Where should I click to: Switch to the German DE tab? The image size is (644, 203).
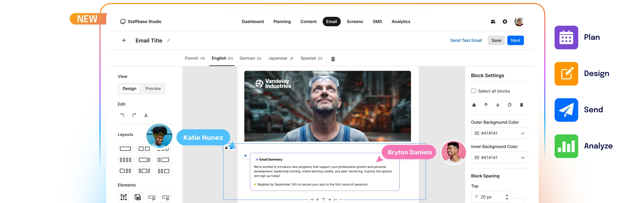(250, 58)
